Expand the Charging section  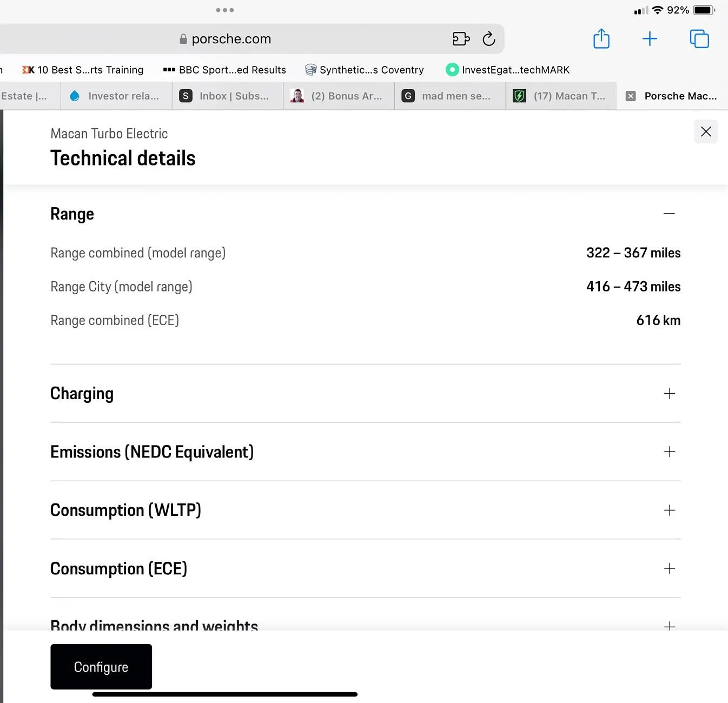click(x=669, y=393)
